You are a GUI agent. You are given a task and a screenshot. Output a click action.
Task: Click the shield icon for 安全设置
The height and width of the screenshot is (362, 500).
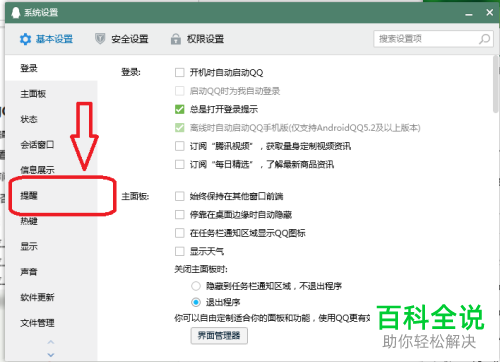100,39
